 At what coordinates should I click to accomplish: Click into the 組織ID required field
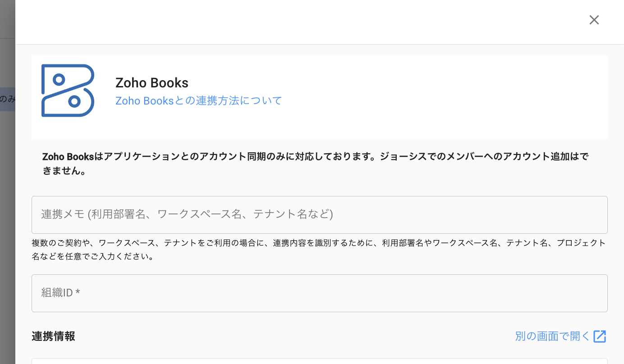(x=319, y=293)
